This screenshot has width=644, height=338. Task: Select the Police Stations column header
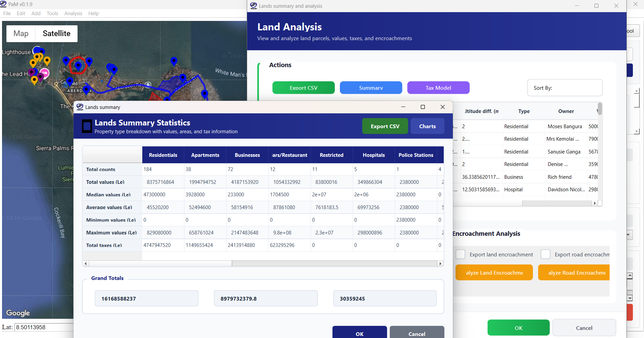[416, 155]
